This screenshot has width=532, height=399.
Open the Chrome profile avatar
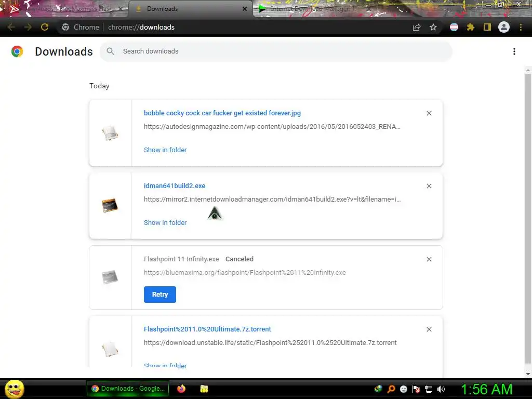[504, 27]
